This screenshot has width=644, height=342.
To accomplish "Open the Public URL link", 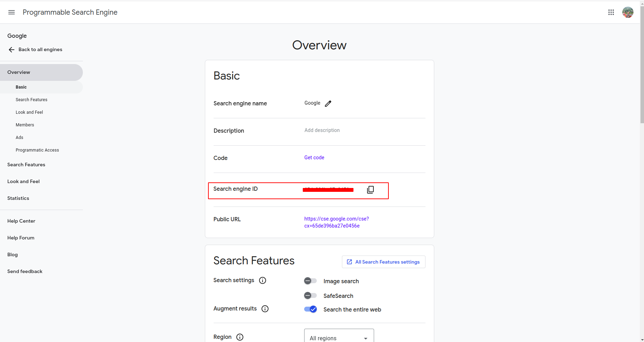I will [x=336, y=222].
